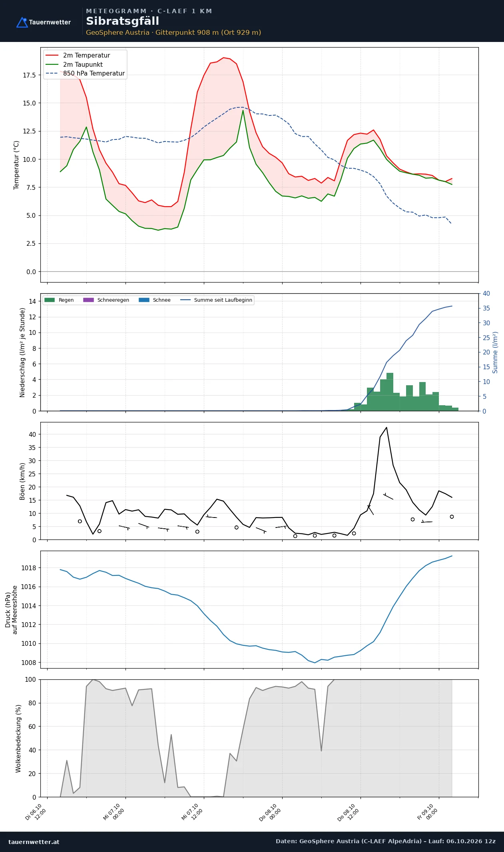Click the purple Schneeregen legend swatch
504x852 pixels.
click(x=88, y=300)
